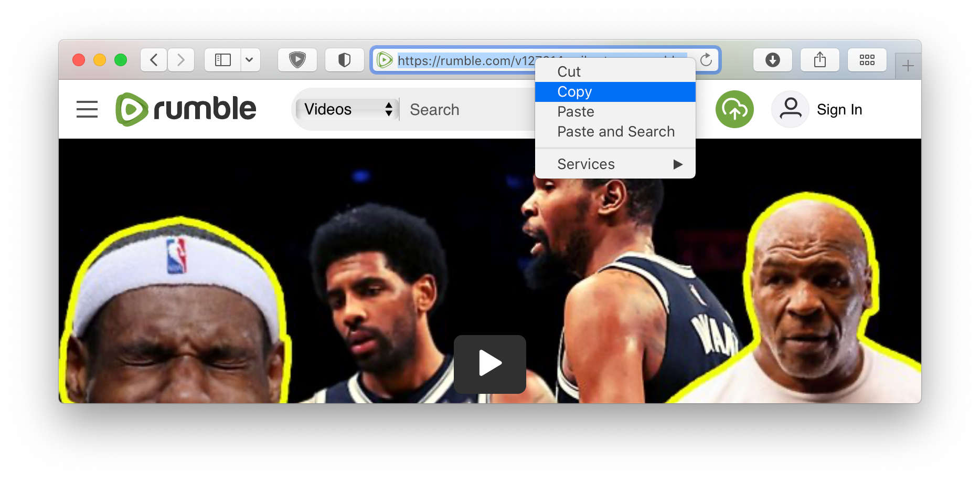Open the sidebar chevron dropdown
The width and height of the screenshot is (980, 481).
[x=250, y=60]
